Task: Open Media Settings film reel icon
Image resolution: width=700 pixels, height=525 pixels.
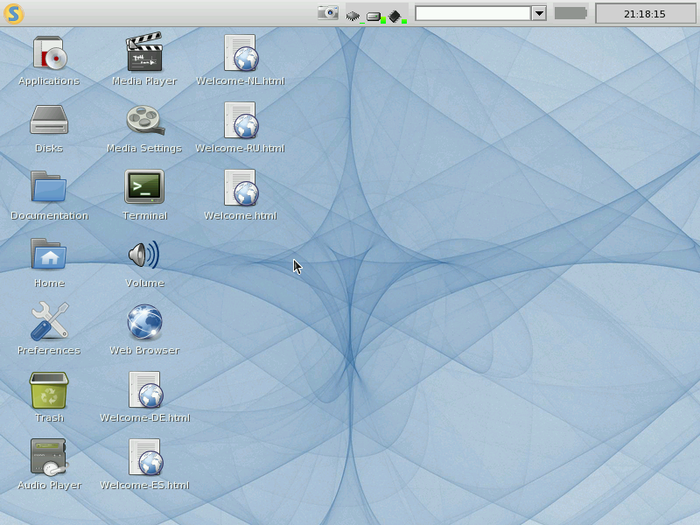Action: click(145, 120)
